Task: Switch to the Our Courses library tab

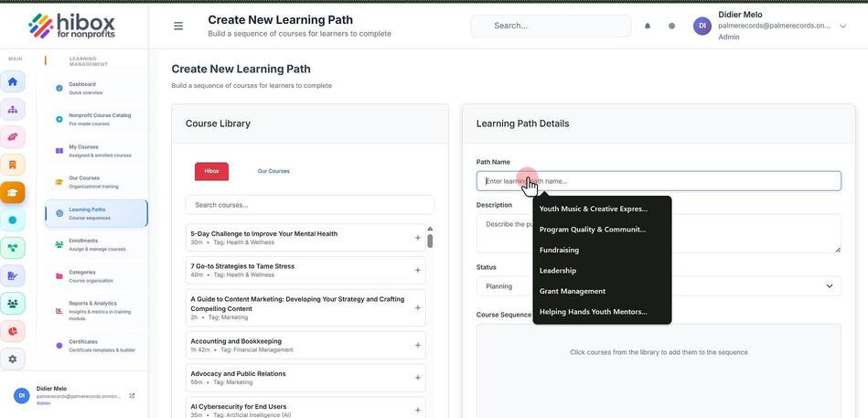Action: [x=273, y=171]
